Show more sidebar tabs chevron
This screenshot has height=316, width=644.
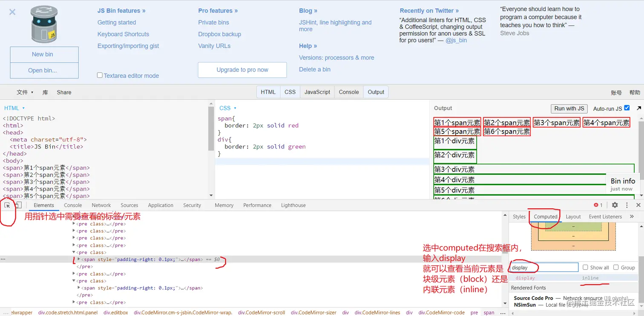(x=632, y=216)
